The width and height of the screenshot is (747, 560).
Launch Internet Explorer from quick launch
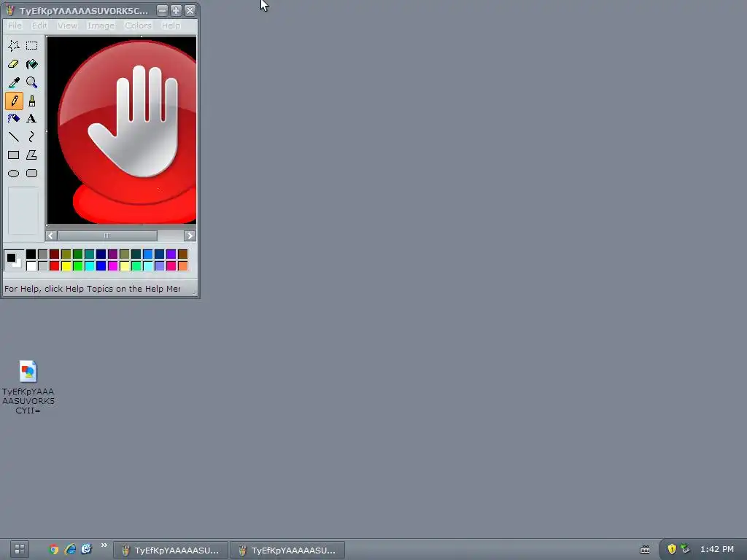pyautogui.click(x=70, y=549)
